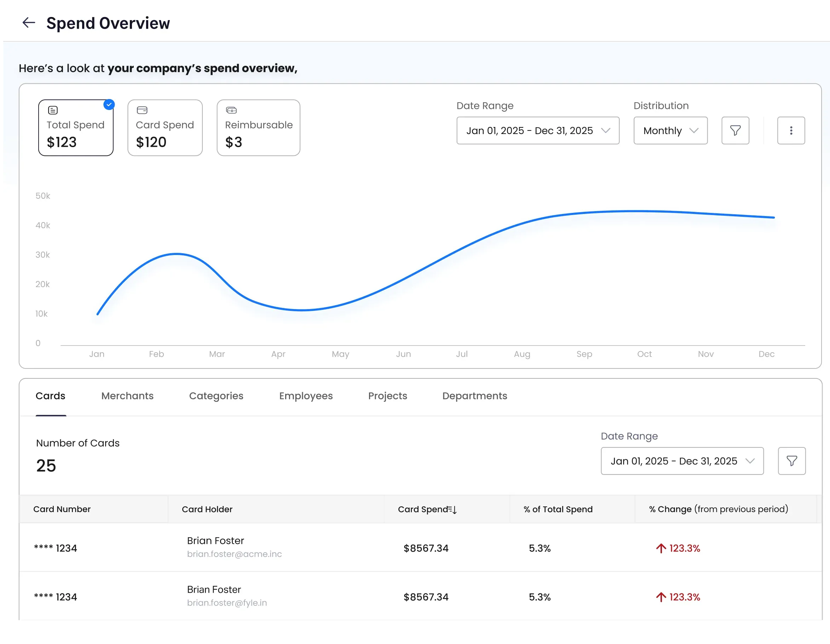Select the first **** 1234 card row

pos(56,548)
